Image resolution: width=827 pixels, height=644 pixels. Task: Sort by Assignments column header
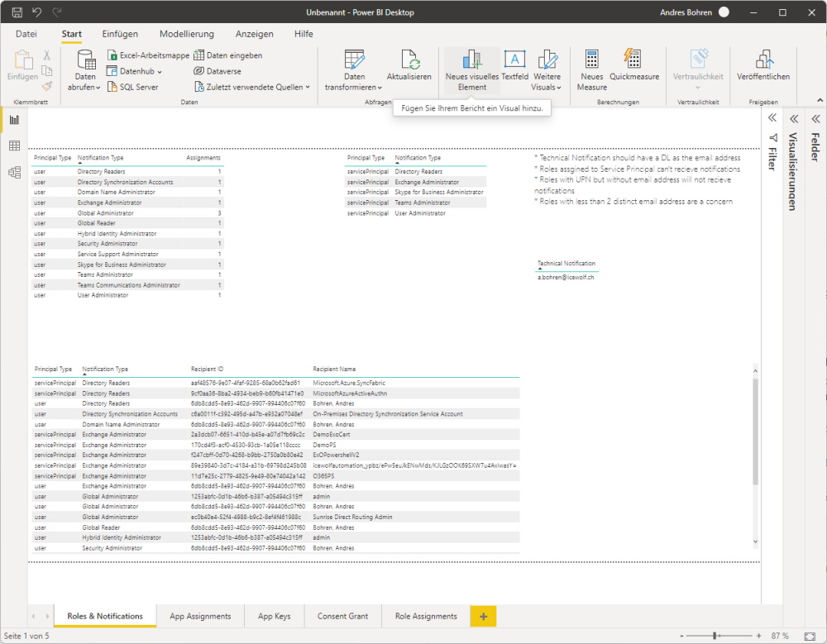203,158
